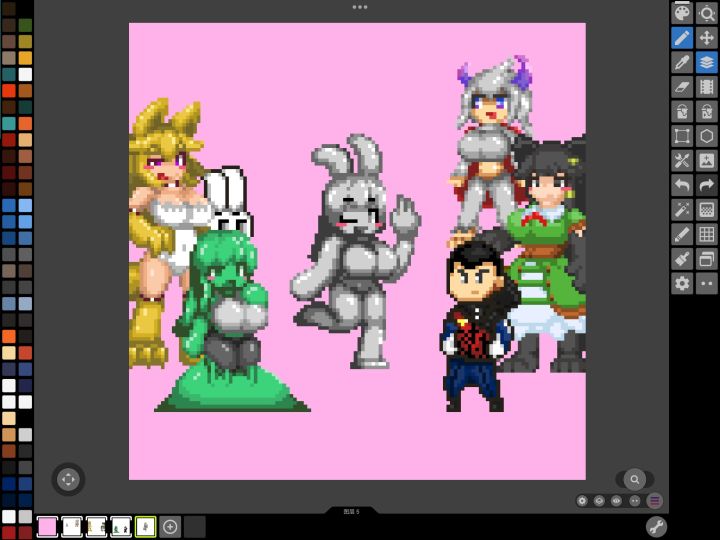Viewport: 720px width, 540px height.
Task: Select the second bucket color-replace tool
Action: coord(706,111)
